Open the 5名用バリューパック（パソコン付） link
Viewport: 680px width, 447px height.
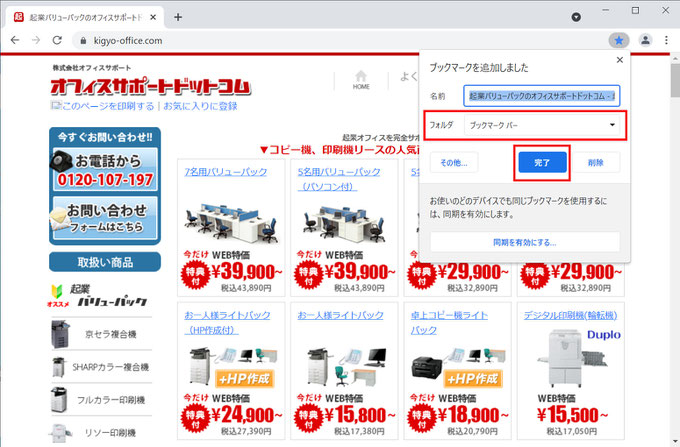(x=339, y=179)
